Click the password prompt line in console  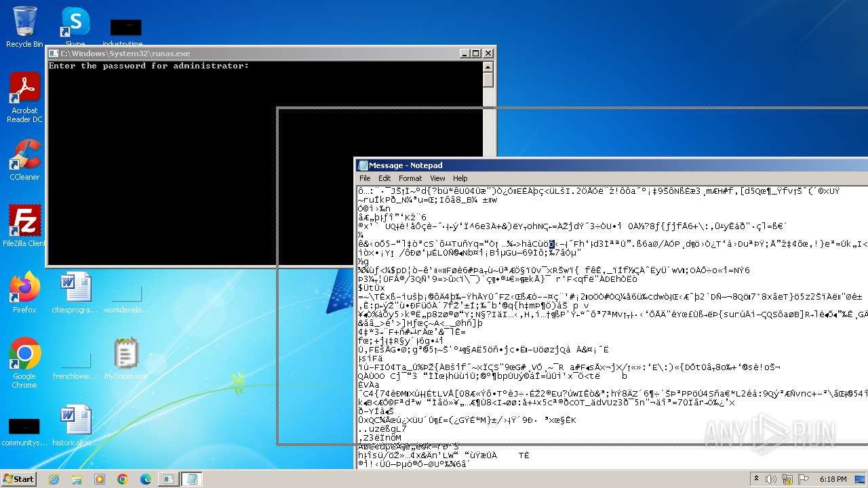(149, 66)
